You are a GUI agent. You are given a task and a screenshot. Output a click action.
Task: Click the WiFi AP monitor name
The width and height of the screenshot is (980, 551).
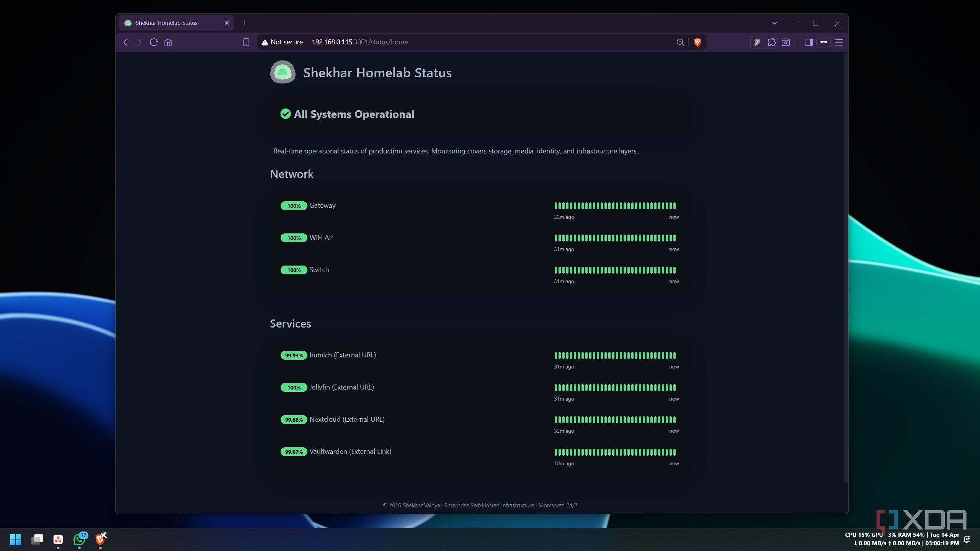point(321,238)
